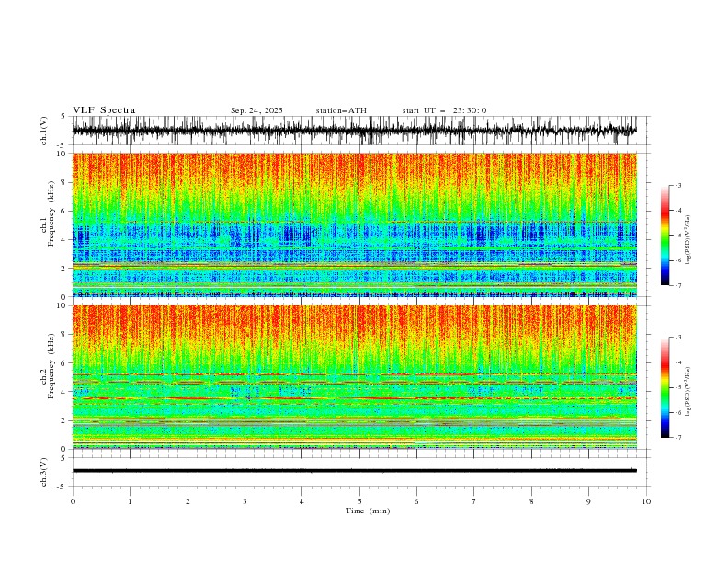Click the '-3' label on ch.2 colorbar
The width and height of the screenshot is (728, 563).
pos(678,338)
